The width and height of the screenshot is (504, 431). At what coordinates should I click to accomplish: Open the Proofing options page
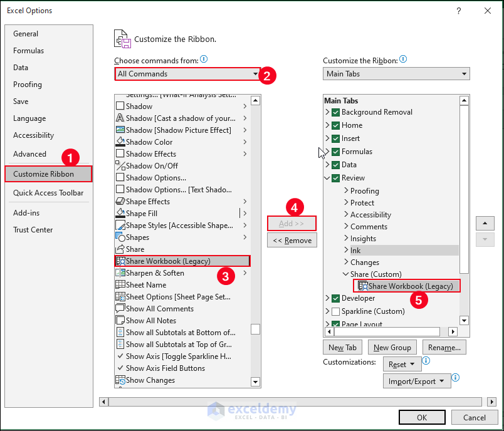(27, 84)
